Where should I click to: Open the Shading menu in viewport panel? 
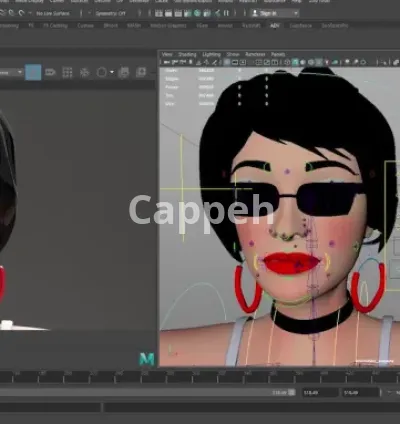[x=187, y=54]
